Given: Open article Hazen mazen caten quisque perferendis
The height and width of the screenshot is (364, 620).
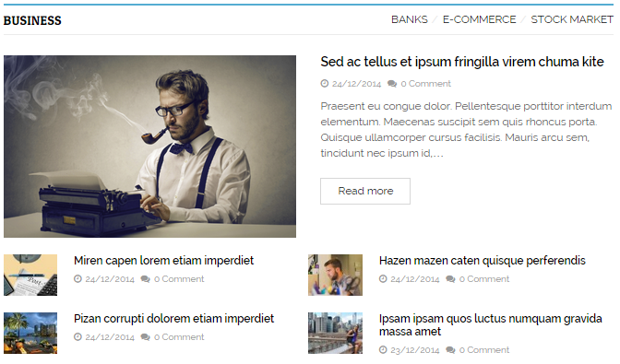Looking at the screenshot, I should (482, 261).
